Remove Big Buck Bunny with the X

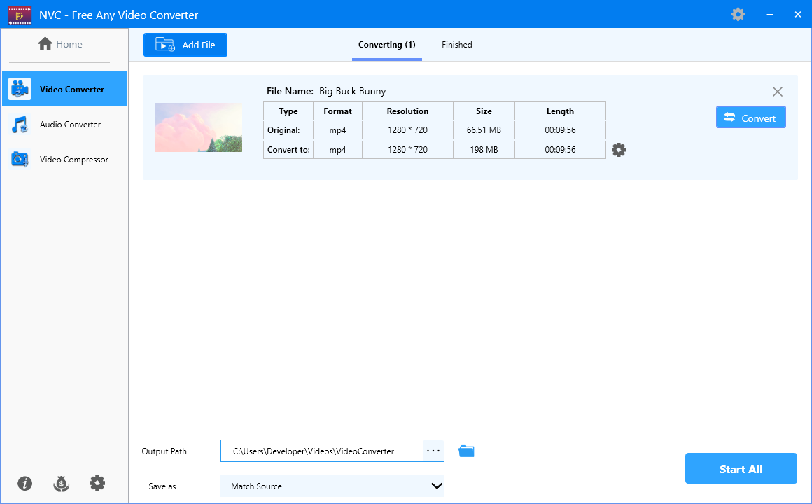coord(777,92)
